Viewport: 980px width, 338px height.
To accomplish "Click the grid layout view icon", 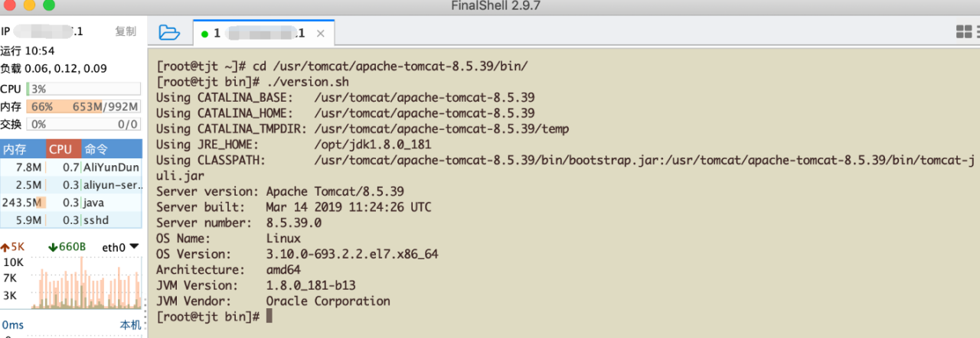I will (x=963, y=32).
